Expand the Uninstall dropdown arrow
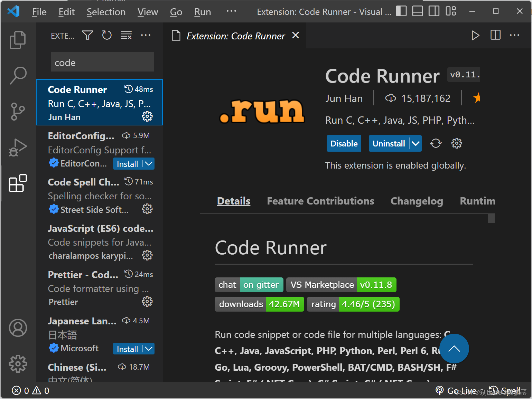Image resolution: width=532 pixels, height=399 pixels. point(416,143)
